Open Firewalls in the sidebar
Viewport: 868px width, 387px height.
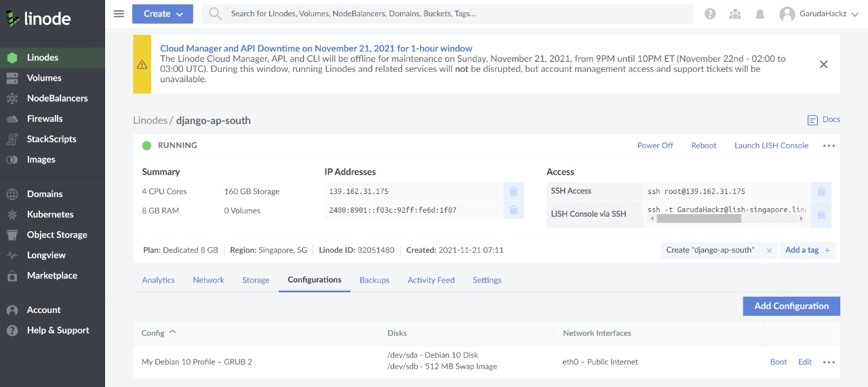click(x=52, y=119)
